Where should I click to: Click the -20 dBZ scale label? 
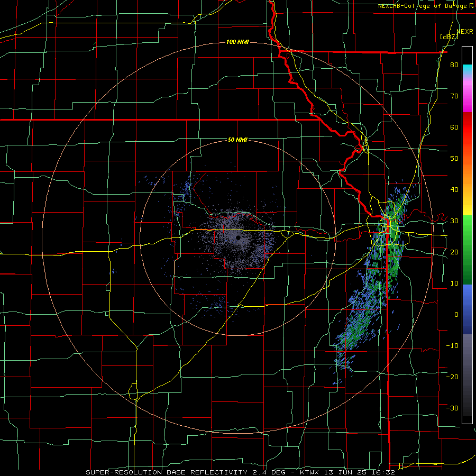[x=452, y=377]
